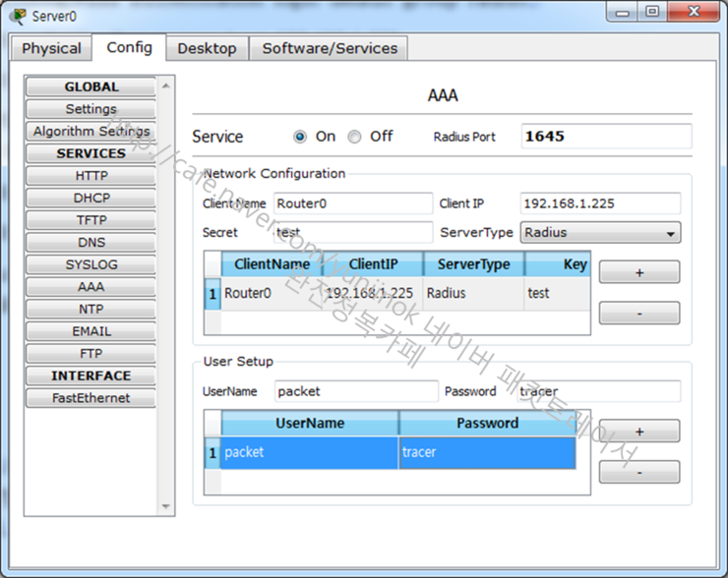Minimize the Server0 window

(622, 12)
